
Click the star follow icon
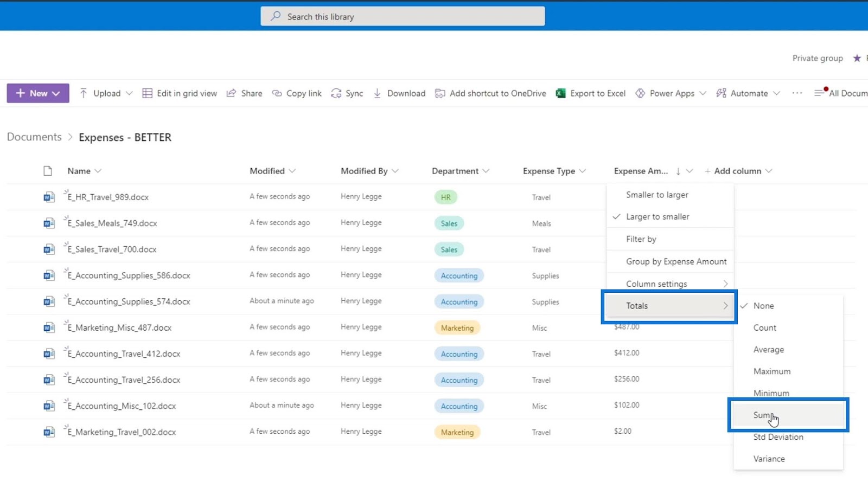[x=857, y=58]
